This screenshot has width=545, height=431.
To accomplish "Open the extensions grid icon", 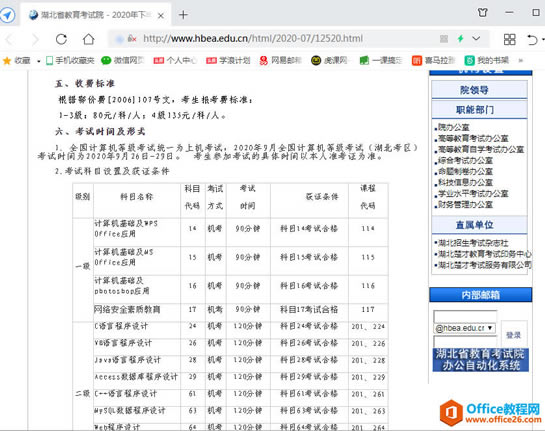I will pyautogui.click(x=510, y=39).
